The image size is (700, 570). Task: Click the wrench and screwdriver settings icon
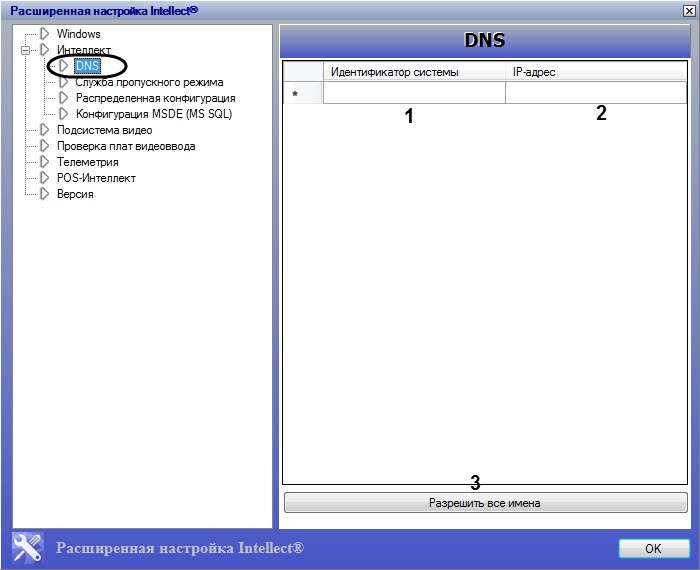coord(27,547)
